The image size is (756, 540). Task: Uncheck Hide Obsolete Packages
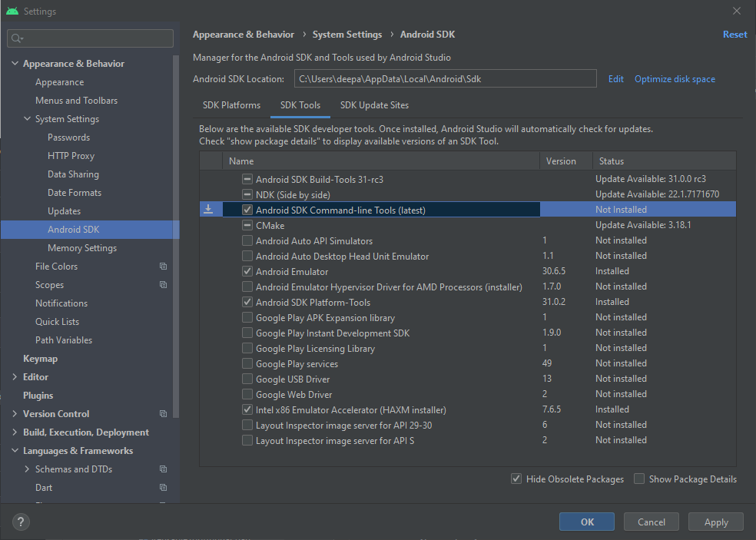click(516, 479)
